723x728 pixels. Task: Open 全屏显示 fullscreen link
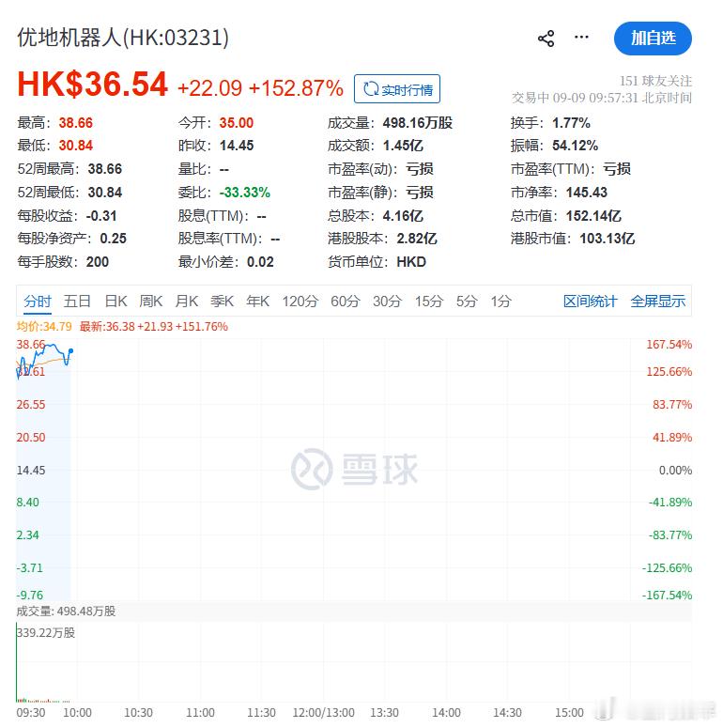pos(657,302)
